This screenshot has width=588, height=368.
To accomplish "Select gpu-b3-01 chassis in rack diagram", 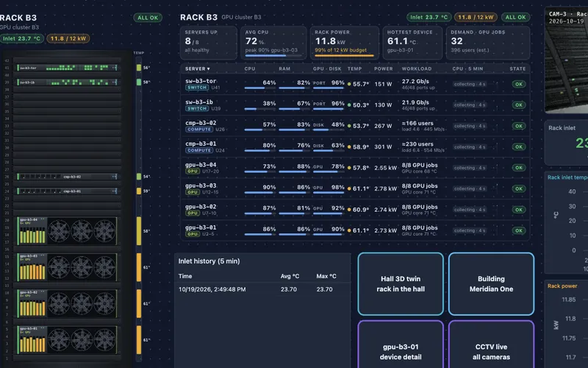I will 67,340.
